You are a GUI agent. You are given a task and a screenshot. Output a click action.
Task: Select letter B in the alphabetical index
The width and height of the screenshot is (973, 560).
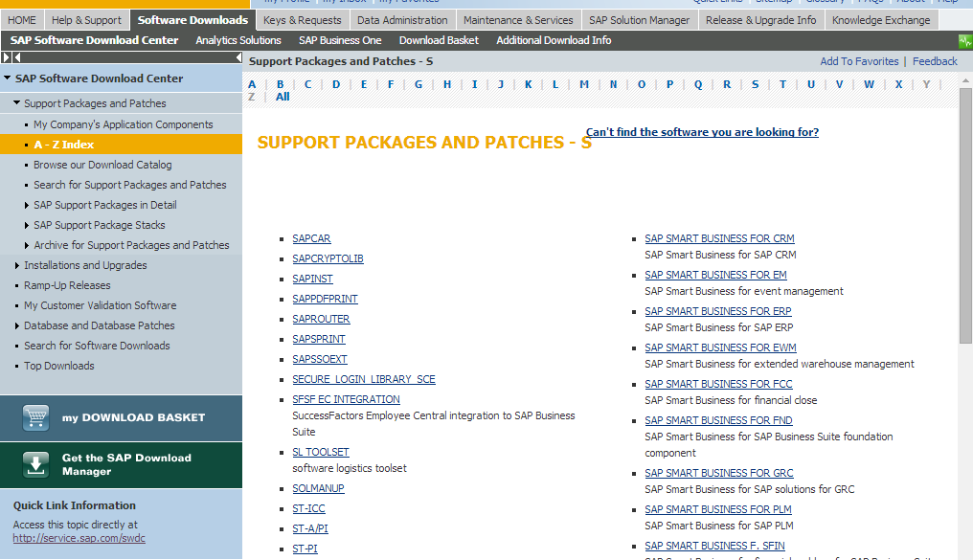(279, 84)
